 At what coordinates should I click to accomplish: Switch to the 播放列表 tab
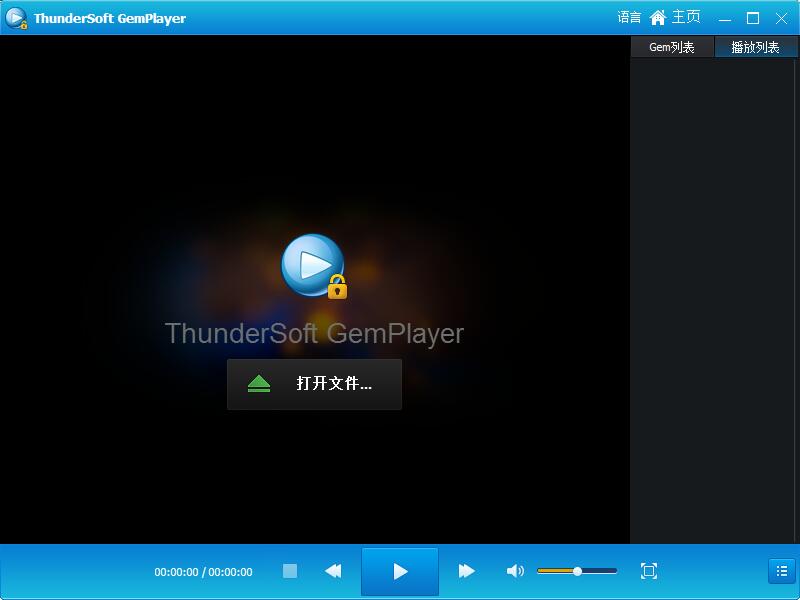(x=757, y=46)
